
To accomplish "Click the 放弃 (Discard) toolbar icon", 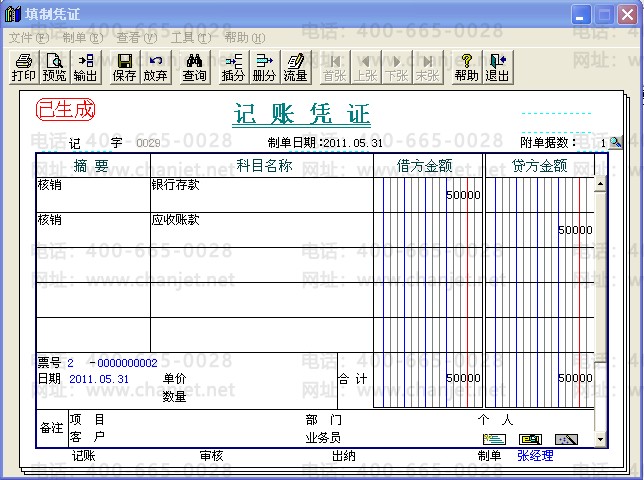I will tap(155, 67).
